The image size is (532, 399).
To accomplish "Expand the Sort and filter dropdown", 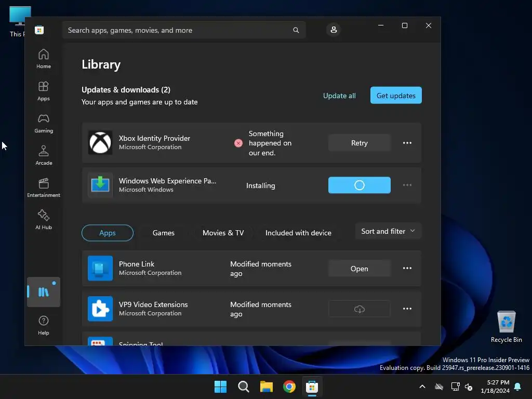I will coord(388,231).
